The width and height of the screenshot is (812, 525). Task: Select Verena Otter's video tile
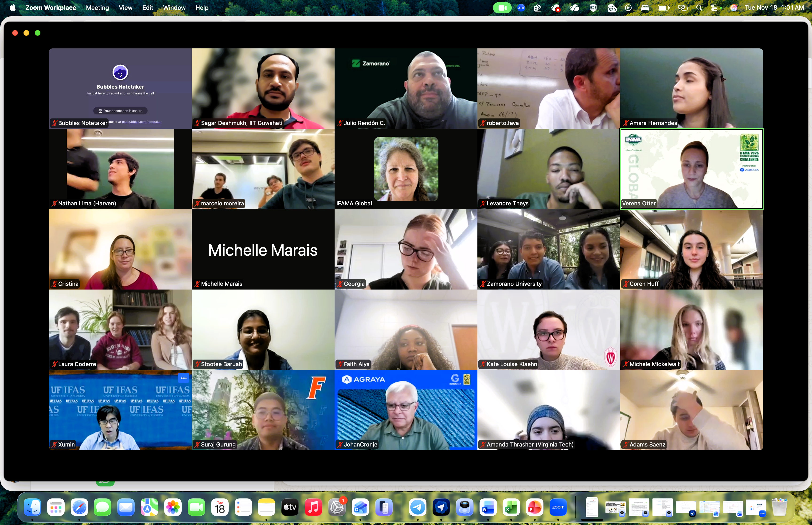[x=691, y=169]
